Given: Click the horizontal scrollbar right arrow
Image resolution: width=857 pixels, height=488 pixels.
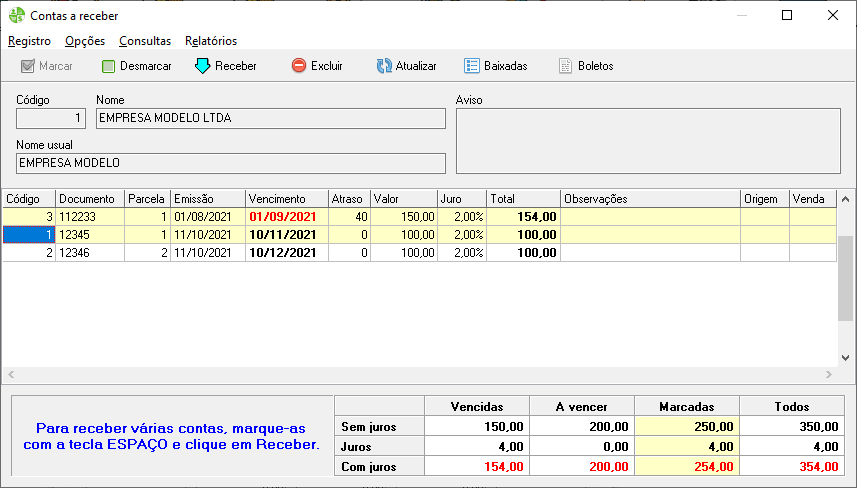Looking at the screenshot, I should click(x=828, y=374).
